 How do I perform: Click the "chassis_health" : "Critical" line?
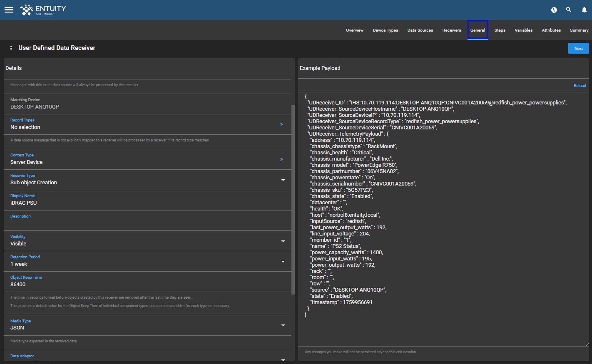(342, 153)
